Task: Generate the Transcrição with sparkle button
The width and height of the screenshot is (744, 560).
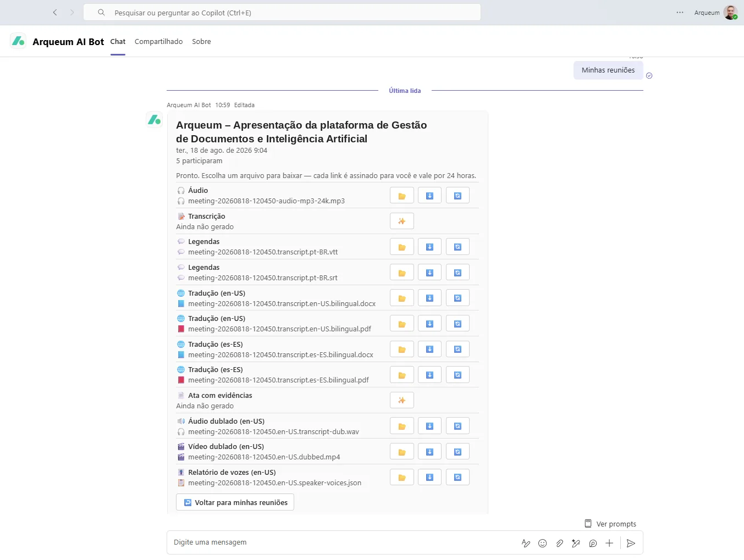Action: [402, 221]
